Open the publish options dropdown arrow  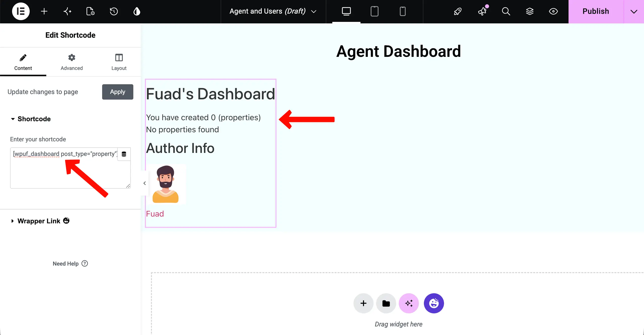pos(634,11)
